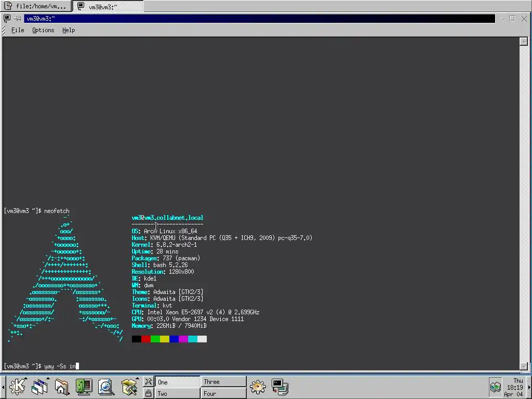Open the gear settings icon beside Three
The height and width of the screenshot is (399, 532).
coord(258,387)
